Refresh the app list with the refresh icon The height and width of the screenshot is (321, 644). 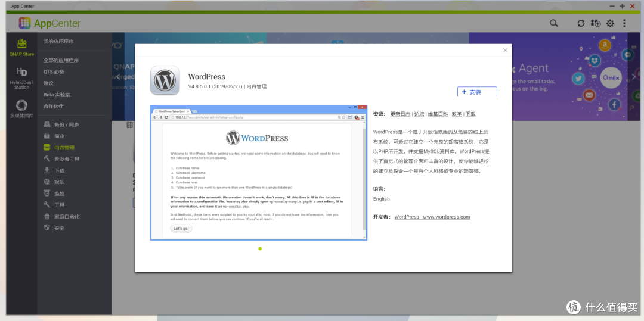tap(581, 23)
